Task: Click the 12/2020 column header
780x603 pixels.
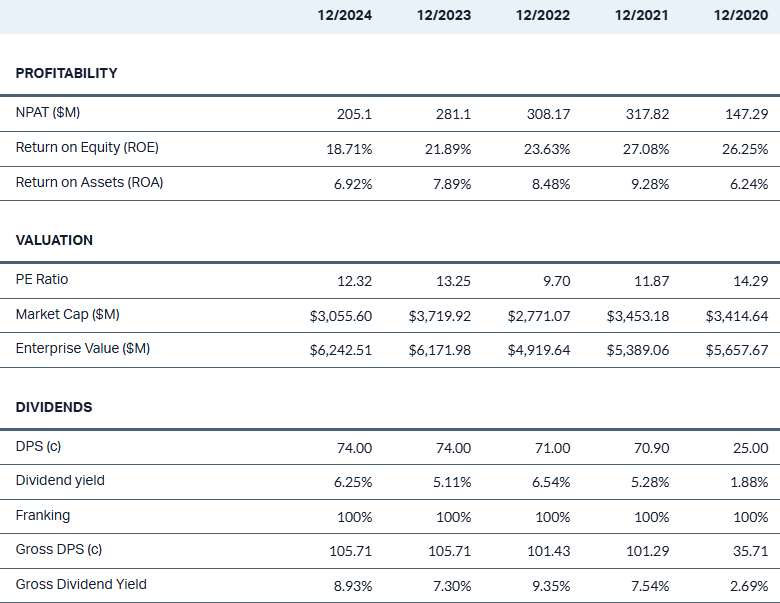Action: 741,15
